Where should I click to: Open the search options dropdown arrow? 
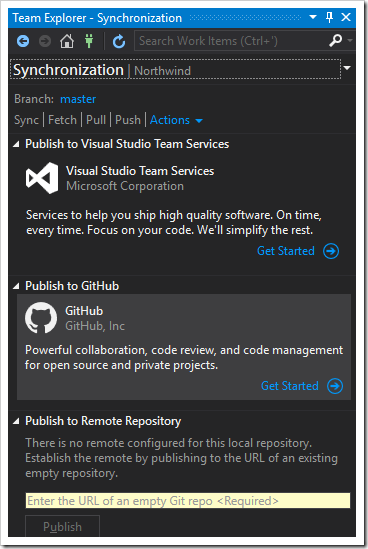tap(349, 41)
